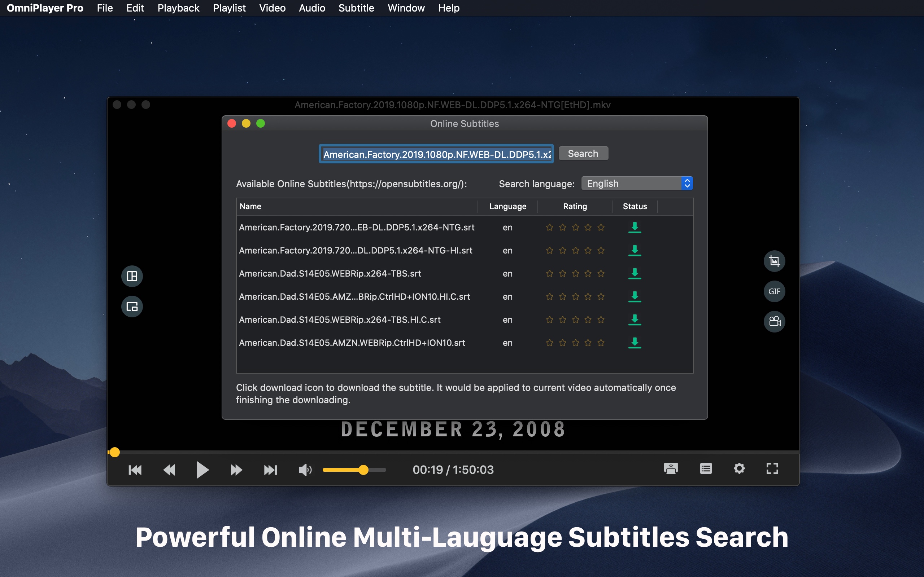Image resolution: width=924 pixels, height=577 pixels.
Task: Click the fullscreen expand icon
Action: [772, 468]
